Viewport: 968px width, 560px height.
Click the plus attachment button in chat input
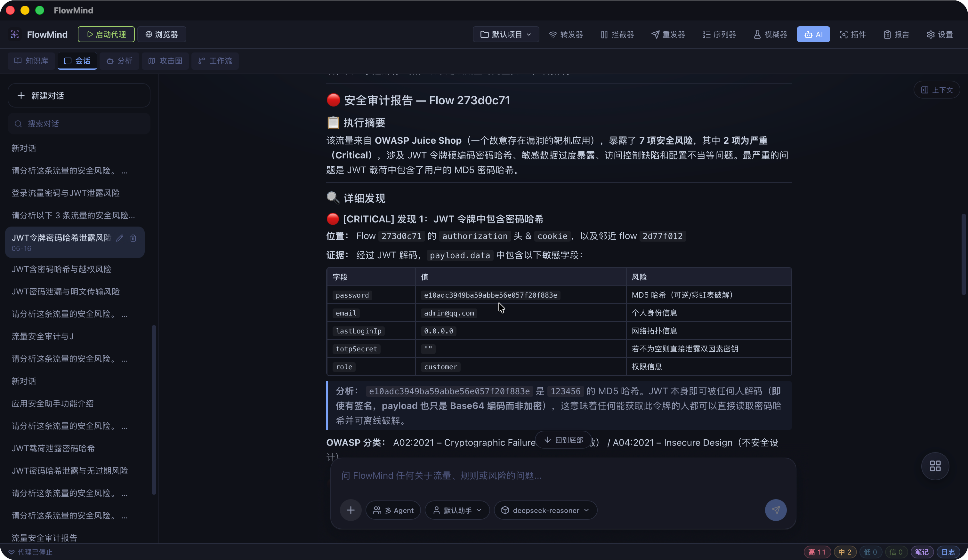pos(350,510)
